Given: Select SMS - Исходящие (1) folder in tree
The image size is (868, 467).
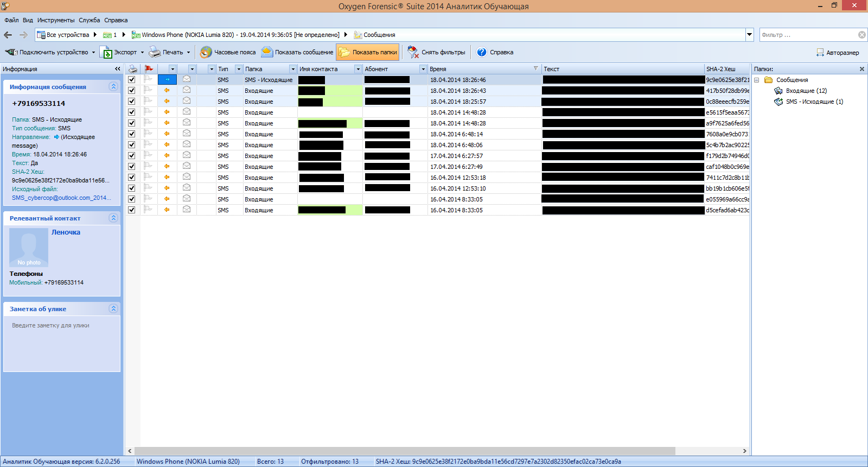Looking at the screenshot, I should 814,102.
